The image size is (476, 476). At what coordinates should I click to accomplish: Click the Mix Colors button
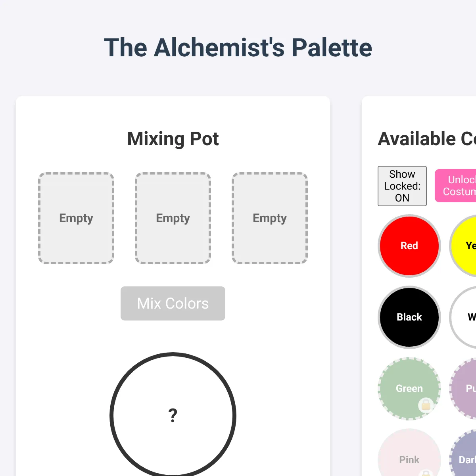173,303
